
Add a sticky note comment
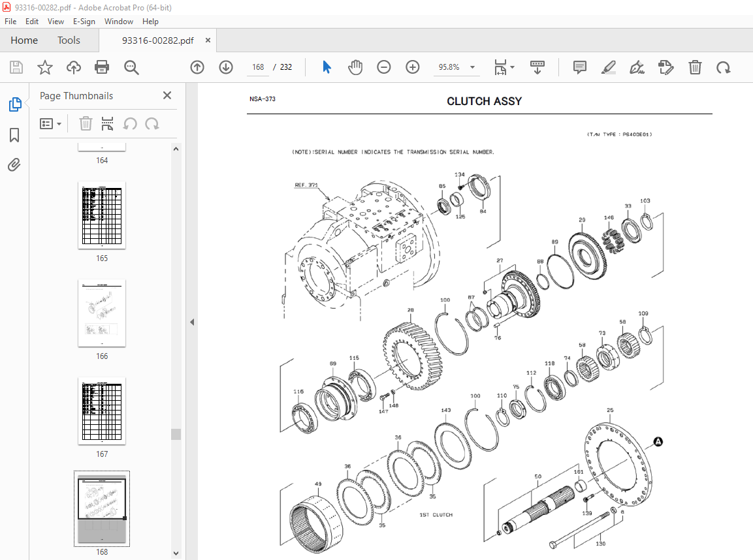click(580, 67)
